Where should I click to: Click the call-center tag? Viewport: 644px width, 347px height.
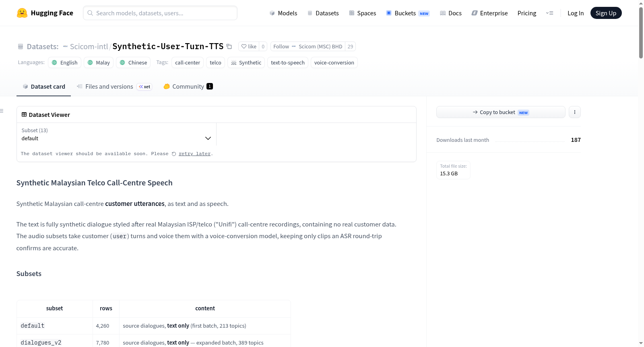pyautogui.click(x=188, y=62)
